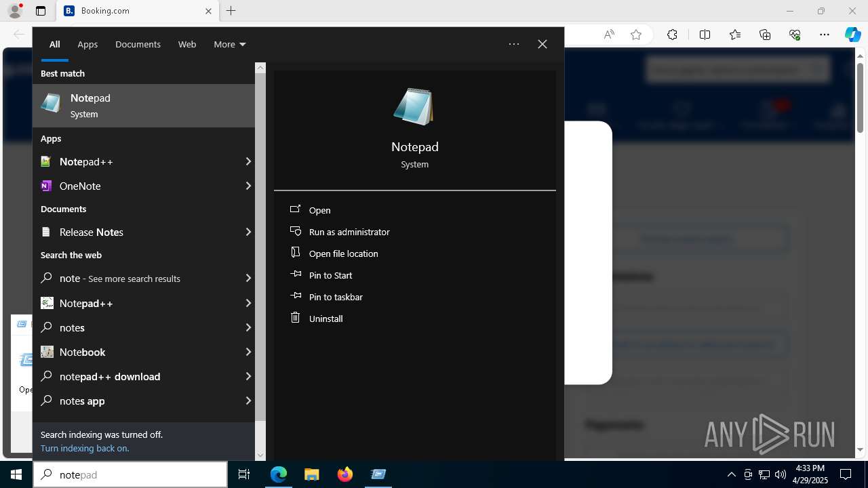Image resolution: width=868 pixels, height=488 pixels.
Task: Click search results scrollbar up arrow
Action: 260,68
